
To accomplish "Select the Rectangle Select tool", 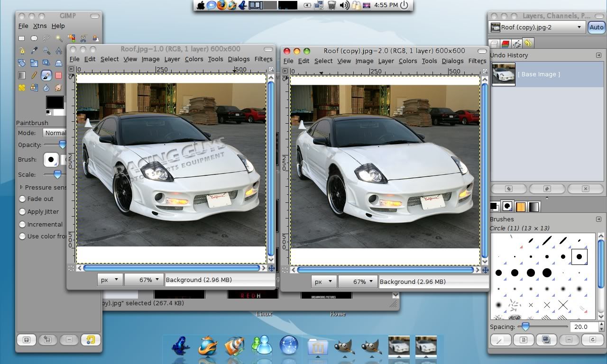I will click(22, 38).
